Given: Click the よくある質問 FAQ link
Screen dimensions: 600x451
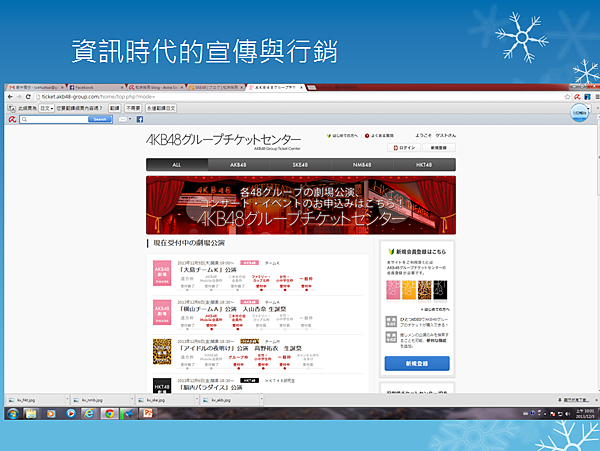Looking at the screenshot, I should [379, 135].
